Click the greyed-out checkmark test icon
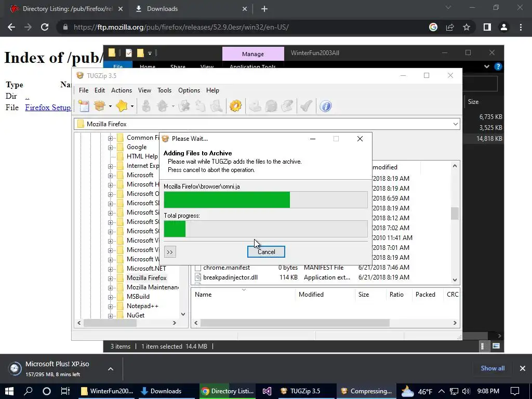Screen dimensions: 532x399 tap(306, 106)
